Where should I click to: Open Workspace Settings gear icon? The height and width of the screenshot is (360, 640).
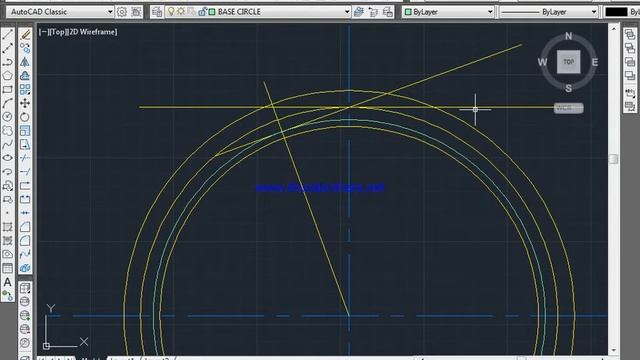click(x=122, y=12)
